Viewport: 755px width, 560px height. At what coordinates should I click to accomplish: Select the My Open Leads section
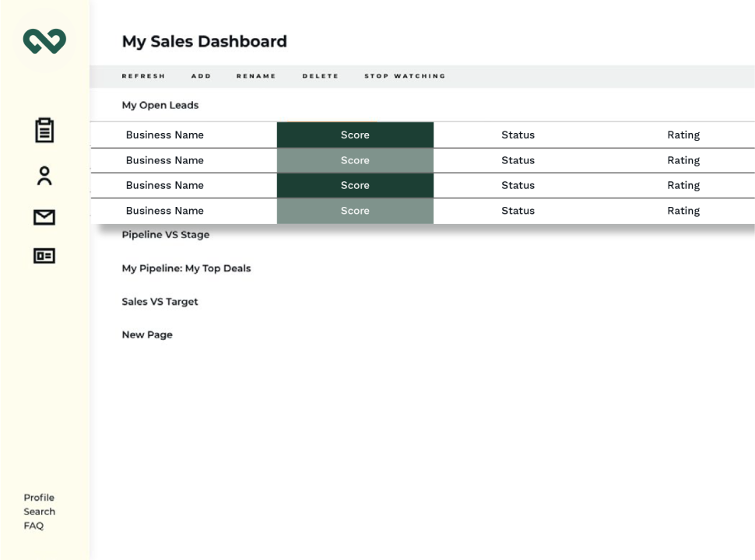pos(160,105)
